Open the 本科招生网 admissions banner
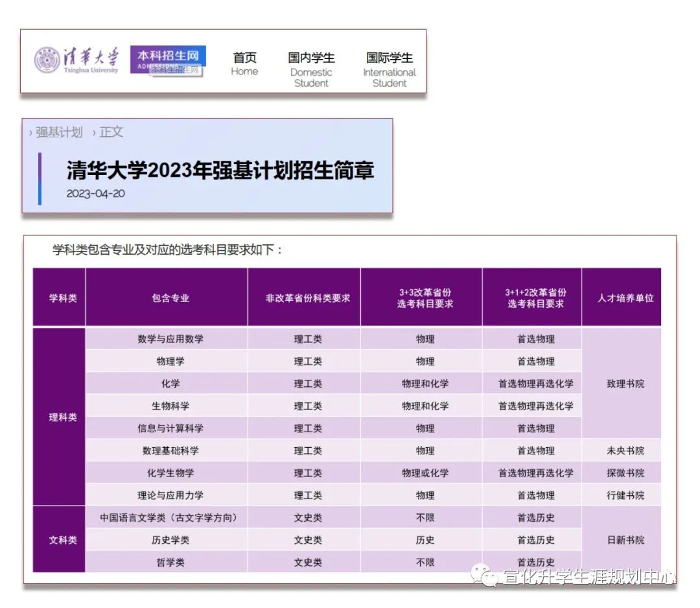The height and width of the screenshot is (608, 700). [168, 60]
